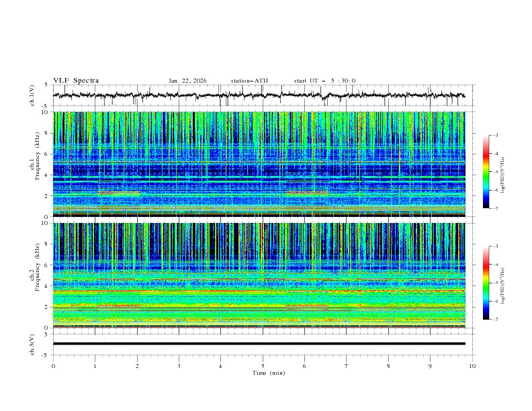Click the 4 kHz tick on ch.1 frequency axis
Screen dimensions: 532x411
pyautogui.click(x=47, y=175)
